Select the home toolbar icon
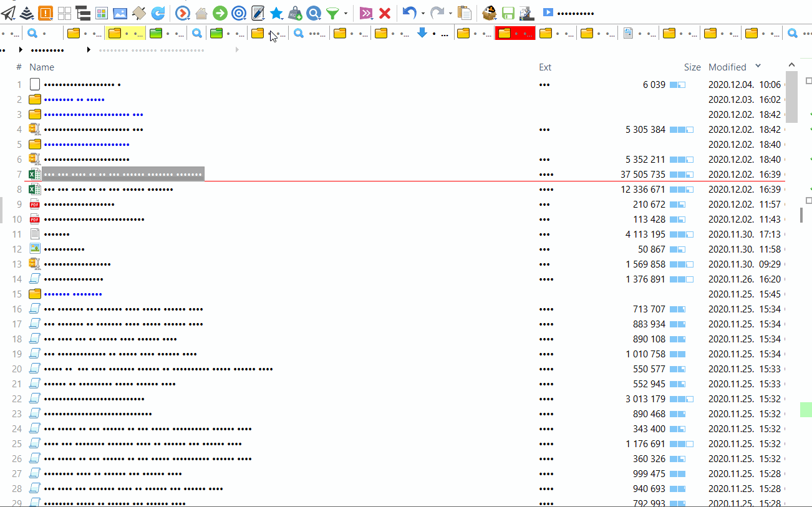 (x=201, y=12)
